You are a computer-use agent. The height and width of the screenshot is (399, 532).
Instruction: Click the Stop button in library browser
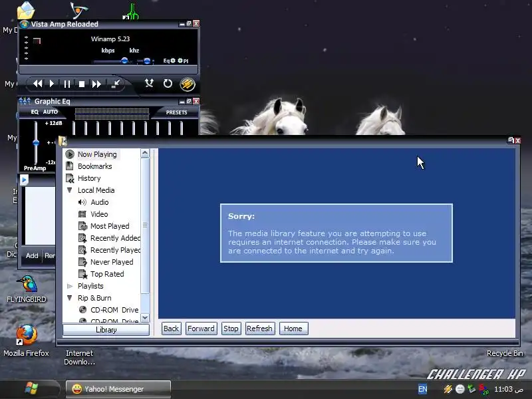[231, 329]
